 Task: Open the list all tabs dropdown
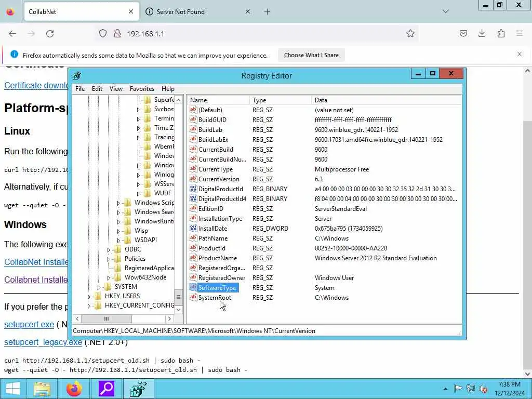point(445,11)
